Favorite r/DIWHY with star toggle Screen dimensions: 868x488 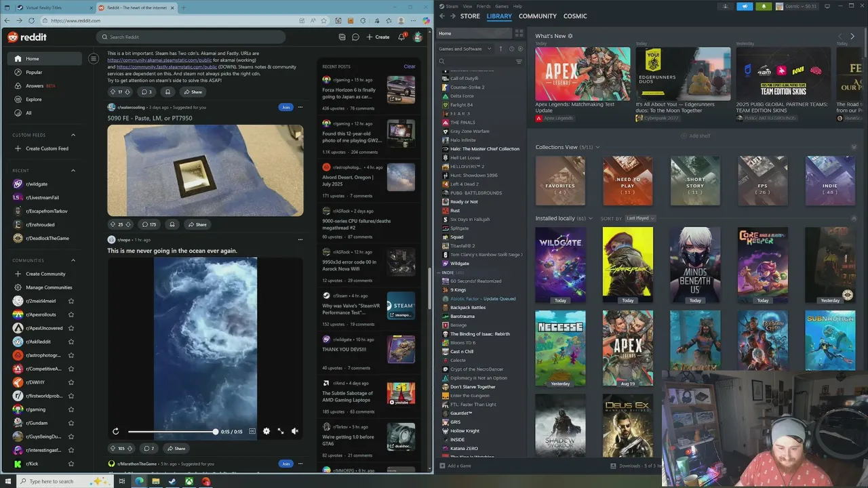(x=71, y=382)
